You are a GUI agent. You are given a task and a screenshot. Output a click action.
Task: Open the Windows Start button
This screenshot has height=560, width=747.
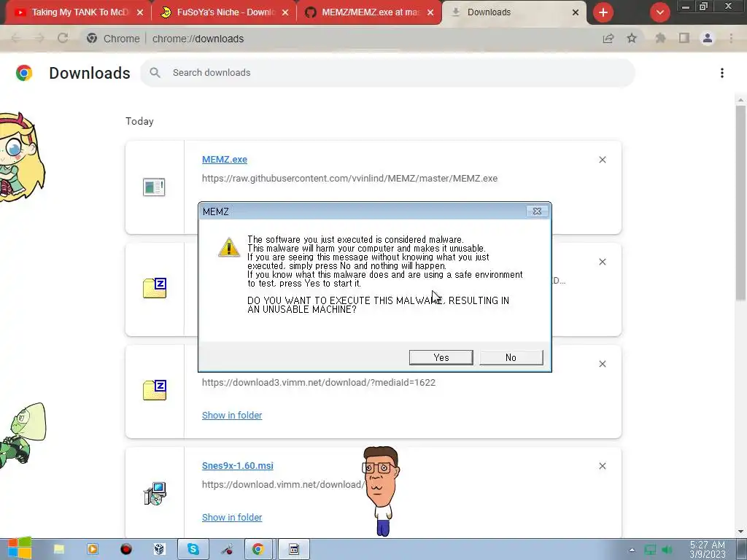click(20, 548)
